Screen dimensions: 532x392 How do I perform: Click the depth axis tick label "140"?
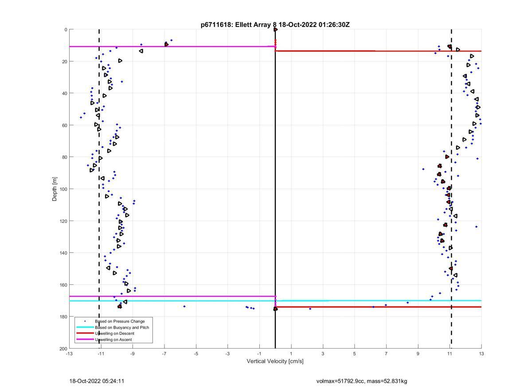(x=63, y=253)
